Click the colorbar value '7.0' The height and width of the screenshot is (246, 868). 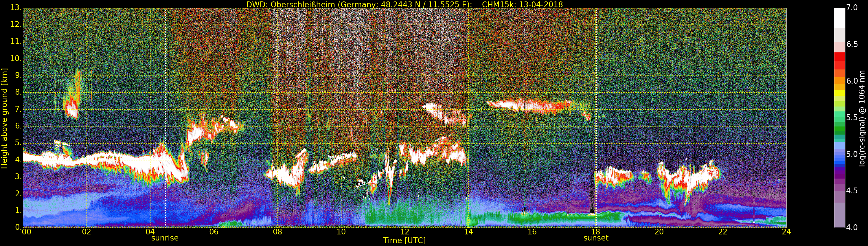(852, 8)
